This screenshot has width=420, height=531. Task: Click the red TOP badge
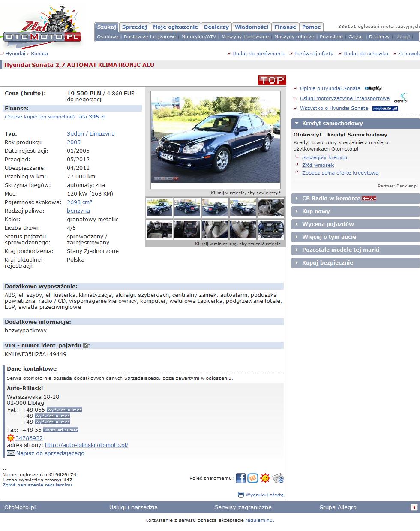pyautogui.click(x=272, y=80)
